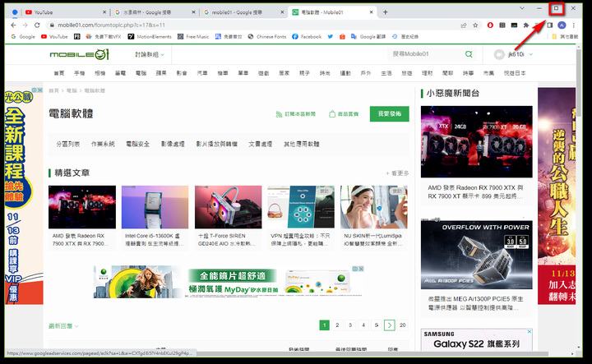This screenshot has width=592, height=364.
Task: Toggle the Chrome side panel icon
Action: (550, 25)
